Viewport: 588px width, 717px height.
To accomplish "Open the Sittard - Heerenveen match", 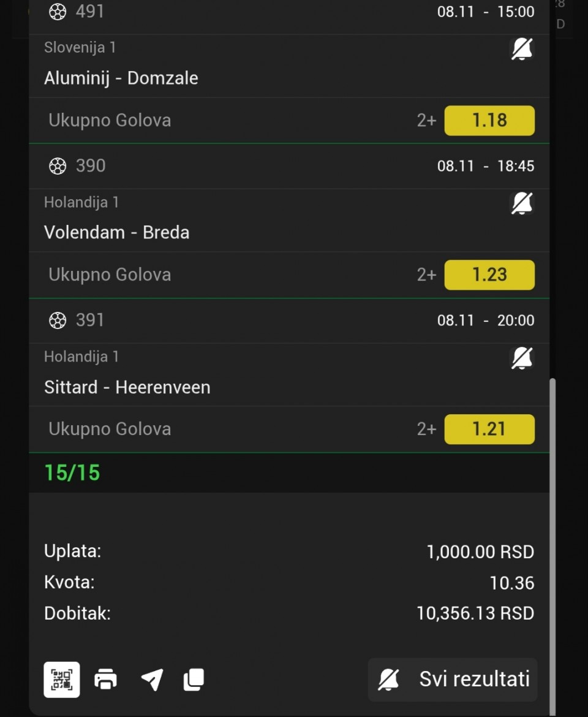I will [x=127, y=387].
